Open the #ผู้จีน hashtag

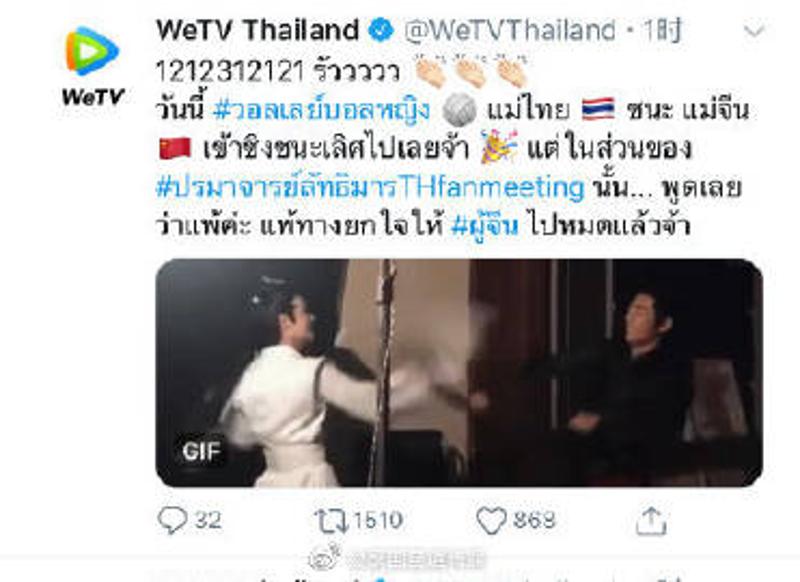click(485, 226)
